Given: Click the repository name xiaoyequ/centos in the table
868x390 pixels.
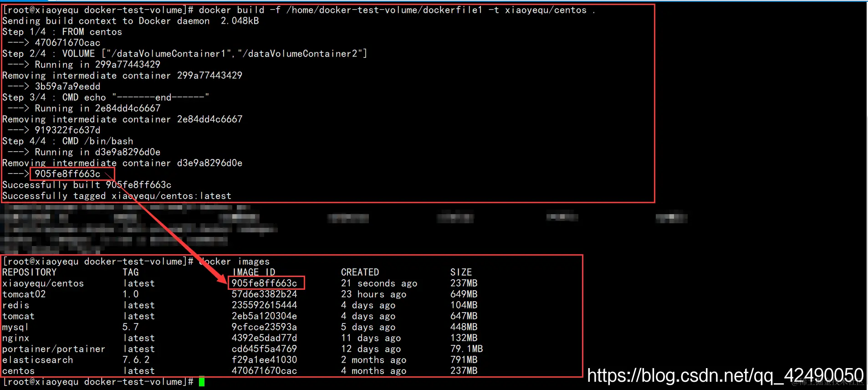Looking at the screenshot, I should (43, 283).
